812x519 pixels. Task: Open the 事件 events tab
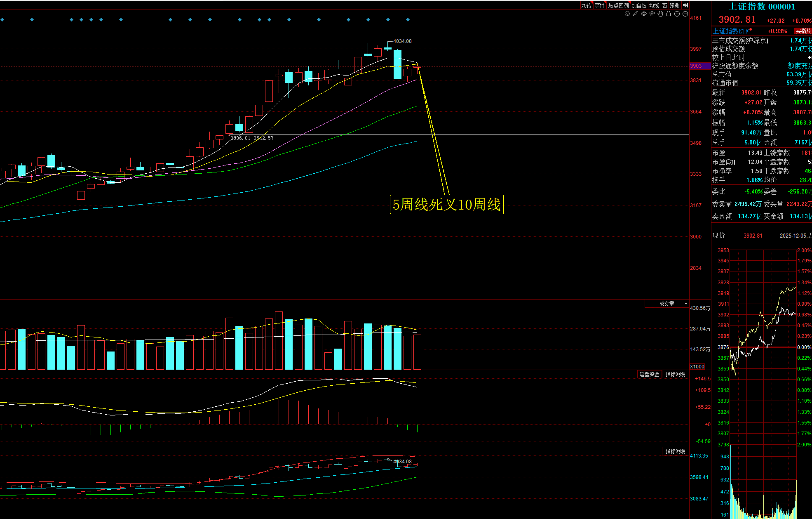599,5
